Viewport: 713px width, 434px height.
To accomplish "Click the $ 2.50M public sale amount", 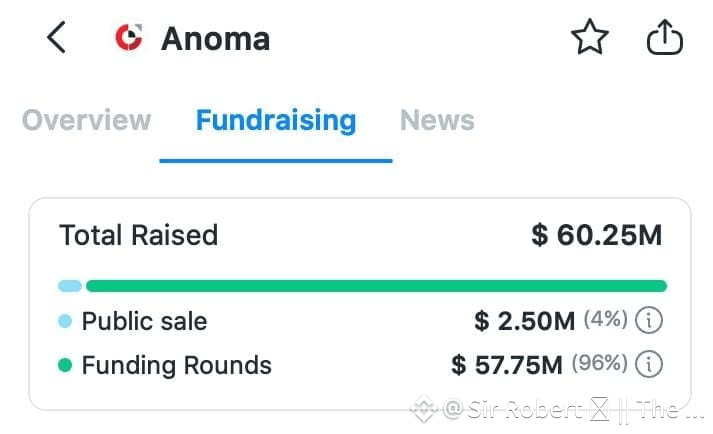I will pos(524,321).
